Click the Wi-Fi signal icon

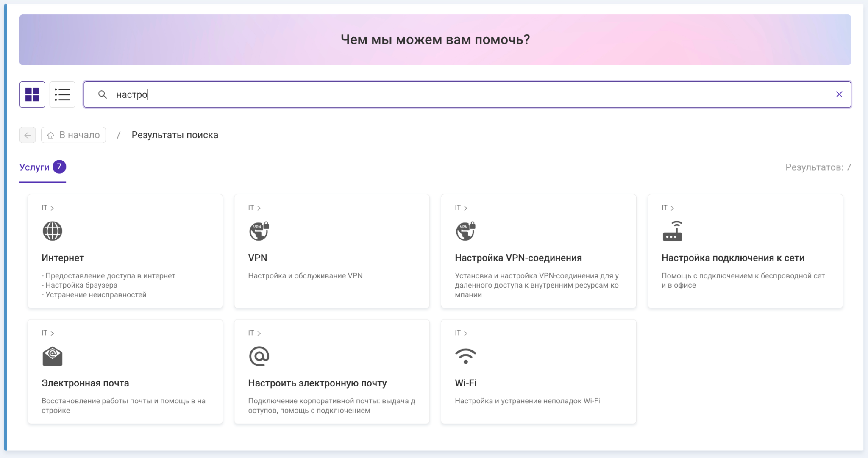click(x=465, y=356)
